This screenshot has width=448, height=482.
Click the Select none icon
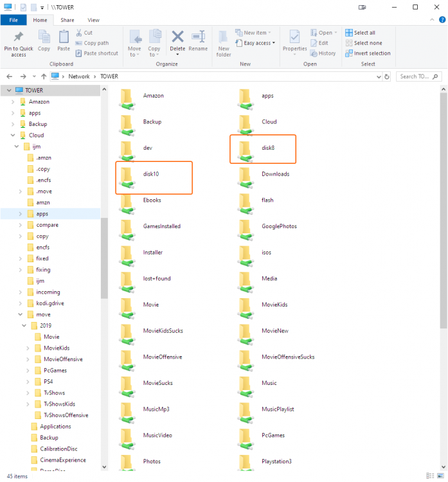click(348, 43)
